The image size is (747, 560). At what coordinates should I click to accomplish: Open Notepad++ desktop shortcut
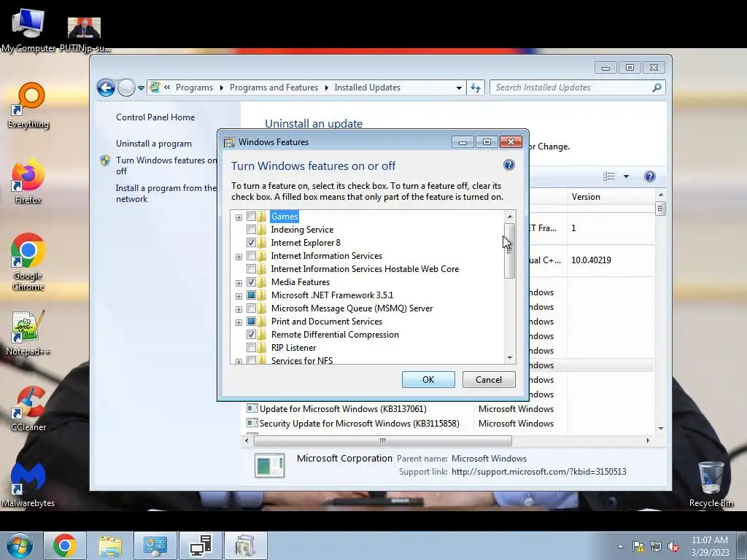point(28,333)
